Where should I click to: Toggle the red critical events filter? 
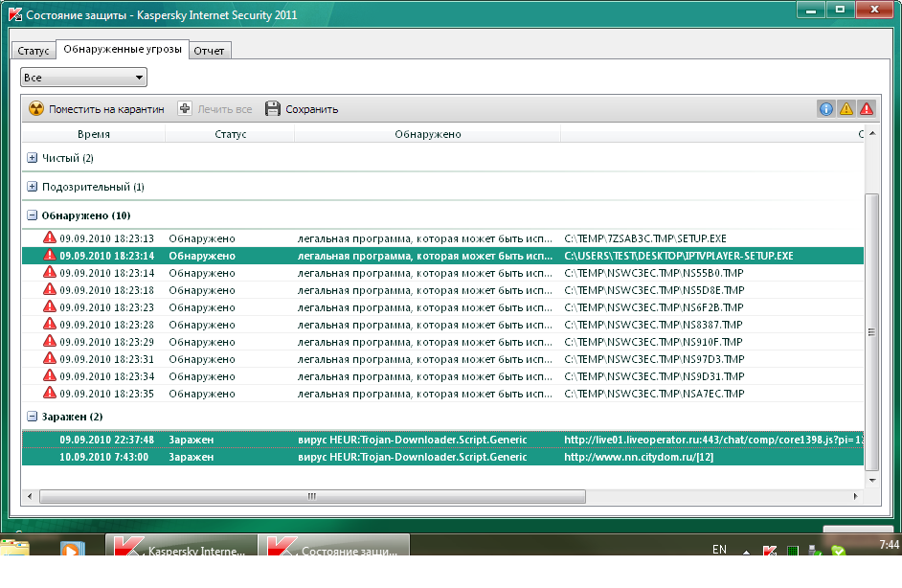(866, 109)
